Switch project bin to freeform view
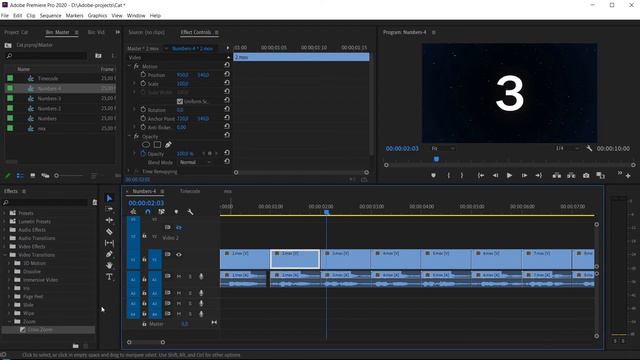The width and height of the screenshot is (640, 360). coord(45,176)
